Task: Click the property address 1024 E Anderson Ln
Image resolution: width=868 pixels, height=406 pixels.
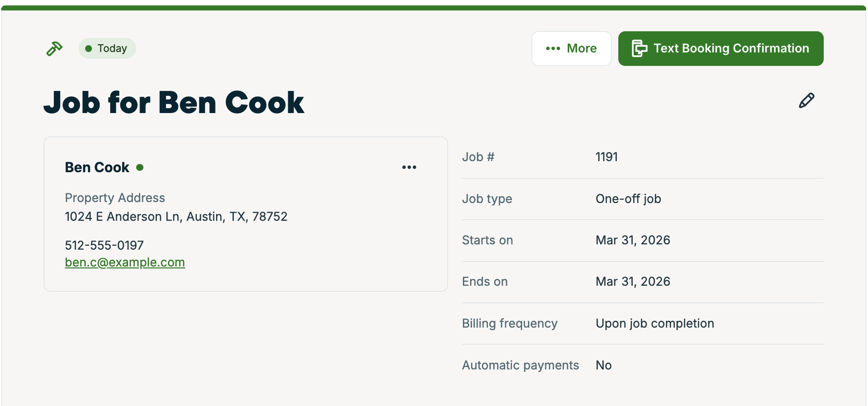Action: [x=176, y=216]
